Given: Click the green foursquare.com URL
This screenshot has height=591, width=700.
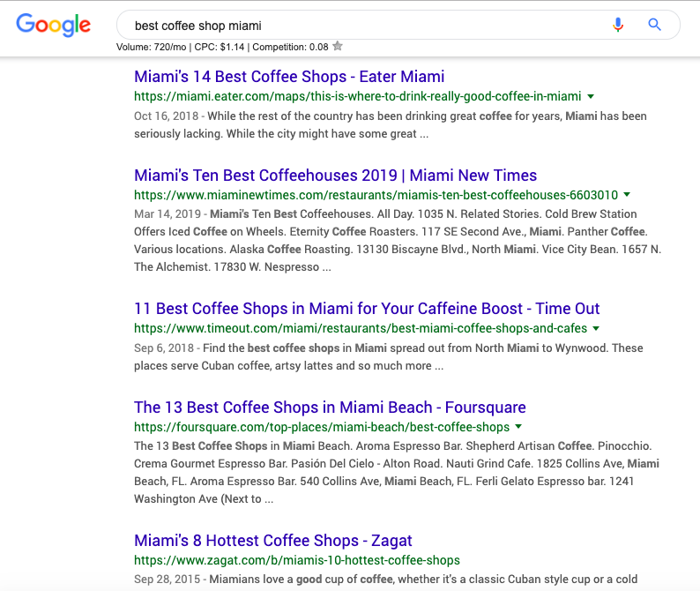Looking at the screenshot, I should pos(322,427).
